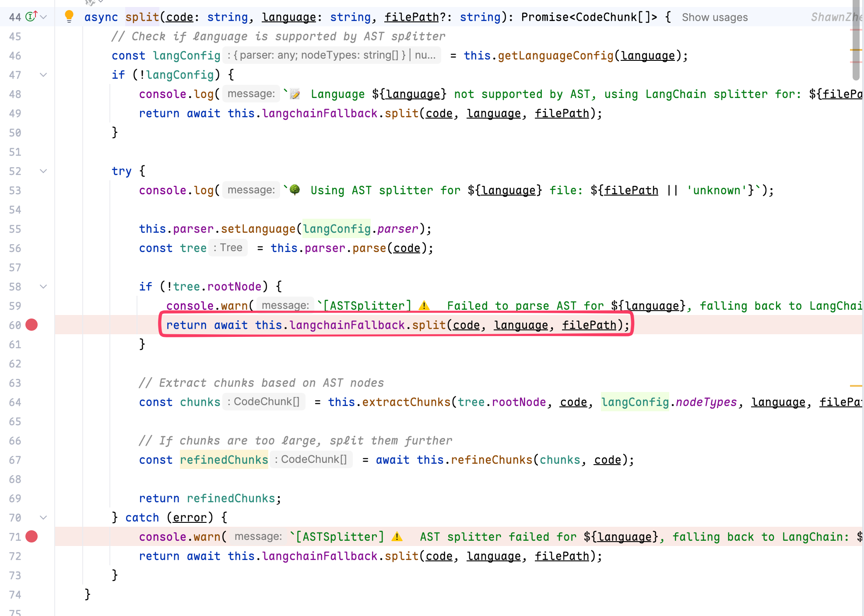Disable the red breakpoint on line 71
864x616 pixels.
click(x=32, y=537)
